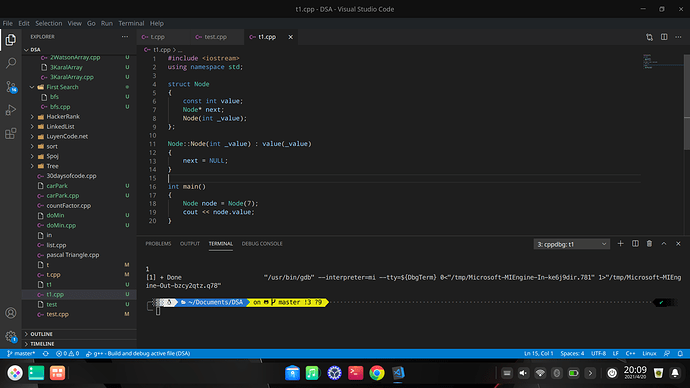This screenshot has height=388, width=690.
Task: Click the master branch status bar button
Action: [21, 353]
